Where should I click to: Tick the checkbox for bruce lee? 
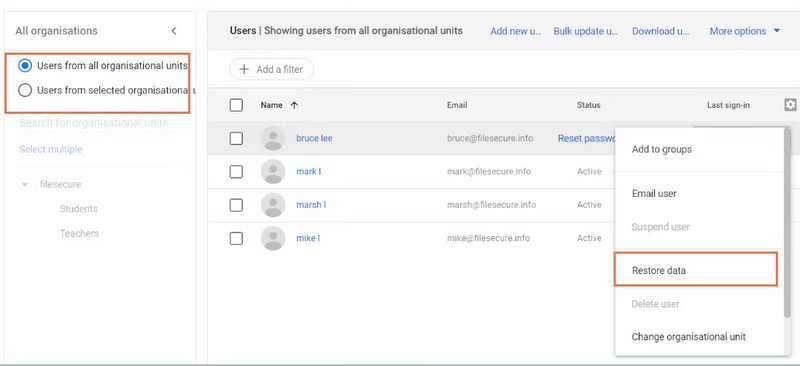[x=236, y=138]
